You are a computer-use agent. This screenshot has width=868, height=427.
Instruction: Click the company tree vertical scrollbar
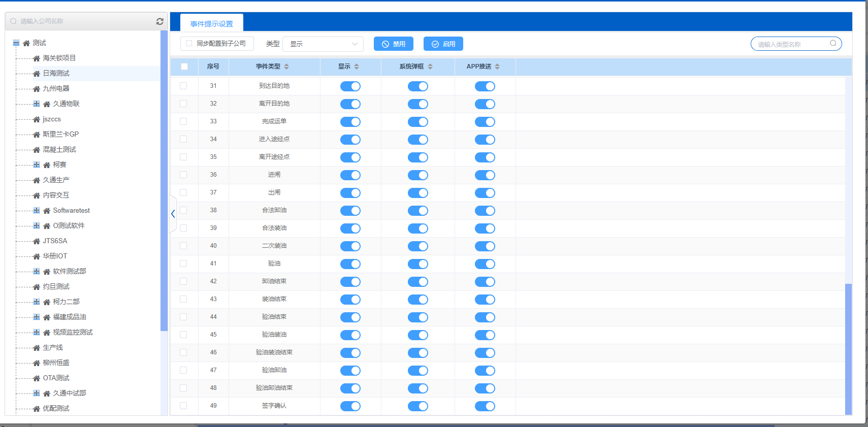point(164,180)
